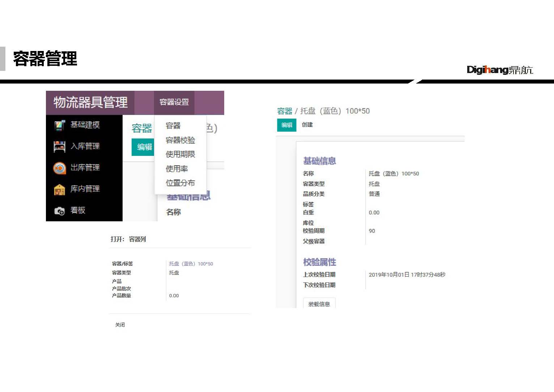The width and height of the screenshot is (554, 392).
Task: Select 使用率 from the dropdown list
Action: coord(176,169)
